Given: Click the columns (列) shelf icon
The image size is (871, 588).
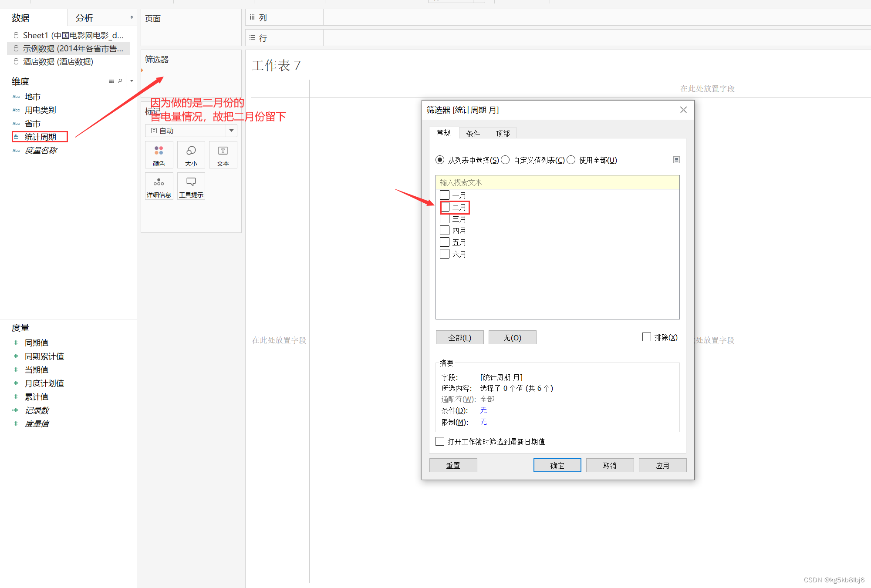Looking at the screenshot, I should 252,17.
